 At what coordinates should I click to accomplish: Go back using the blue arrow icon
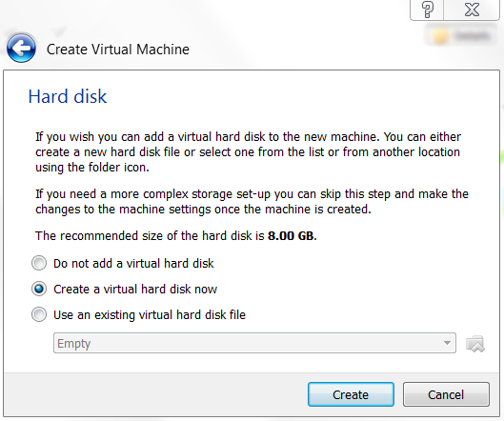tap(21, 48)
